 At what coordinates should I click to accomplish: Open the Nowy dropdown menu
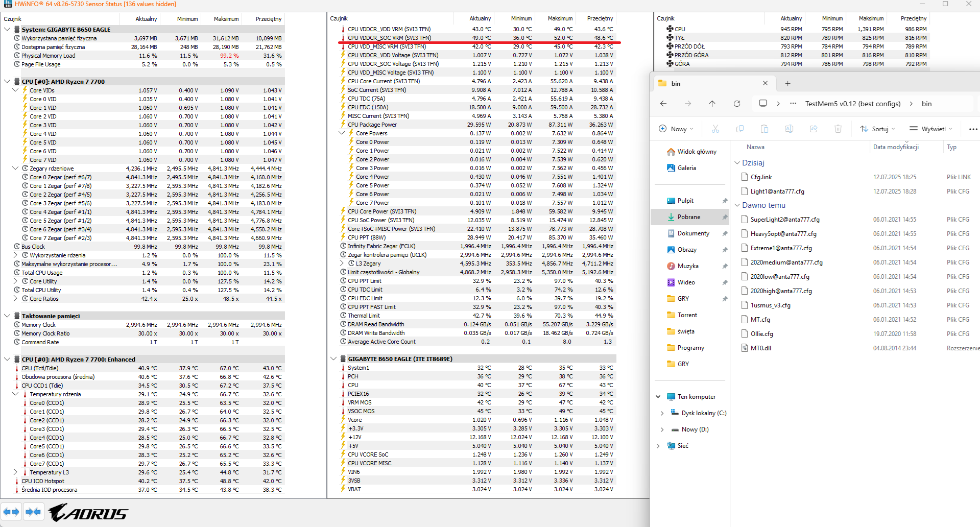pos(676,129)
